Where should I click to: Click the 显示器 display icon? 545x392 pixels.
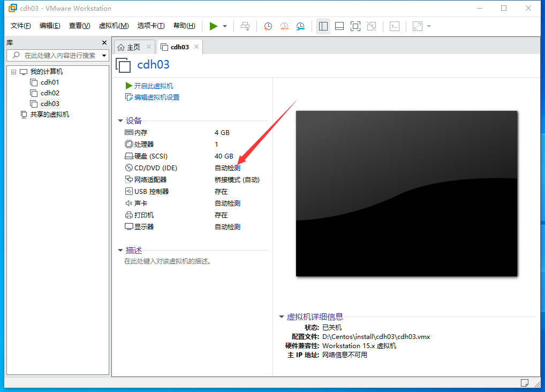129,227
